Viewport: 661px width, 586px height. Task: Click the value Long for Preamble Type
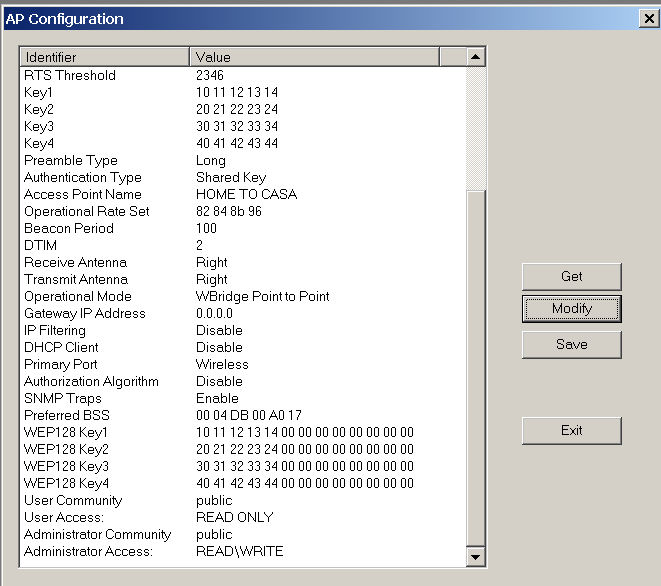click(x=211, y=161)
